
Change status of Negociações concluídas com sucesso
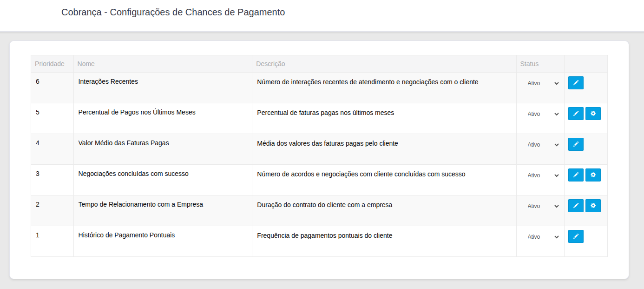[542, 175]
